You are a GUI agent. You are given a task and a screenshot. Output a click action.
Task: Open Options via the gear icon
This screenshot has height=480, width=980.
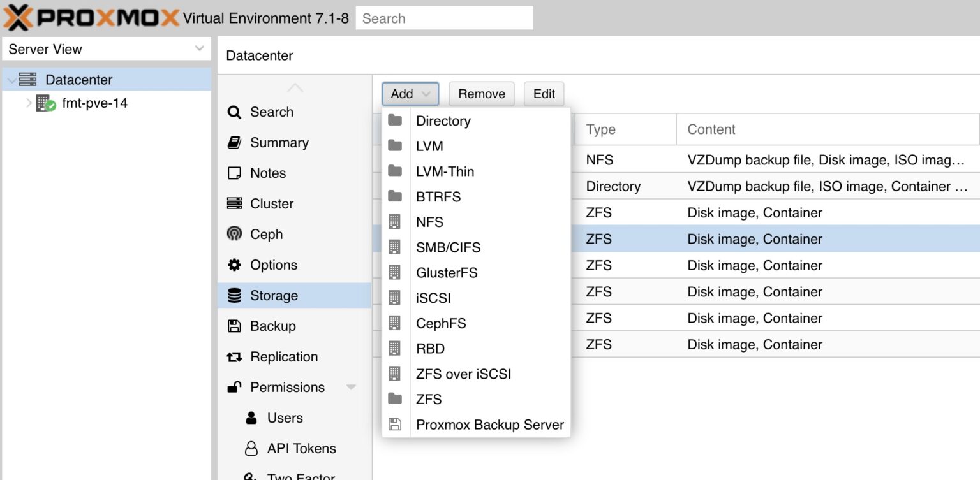[235, 265]
